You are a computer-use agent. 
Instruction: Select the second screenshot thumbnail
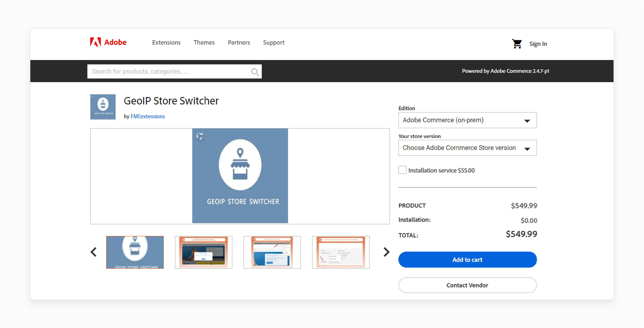pos(204,252)
